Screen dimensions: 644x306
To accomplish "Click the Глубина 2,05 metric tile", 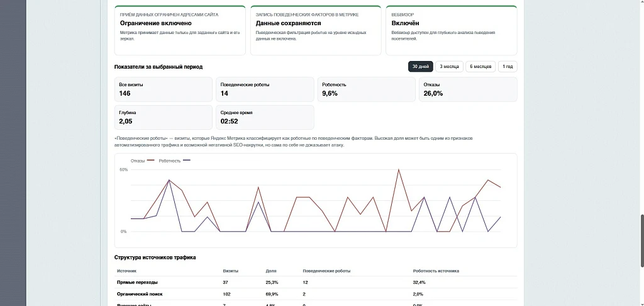I will click(x=164, y=117).
